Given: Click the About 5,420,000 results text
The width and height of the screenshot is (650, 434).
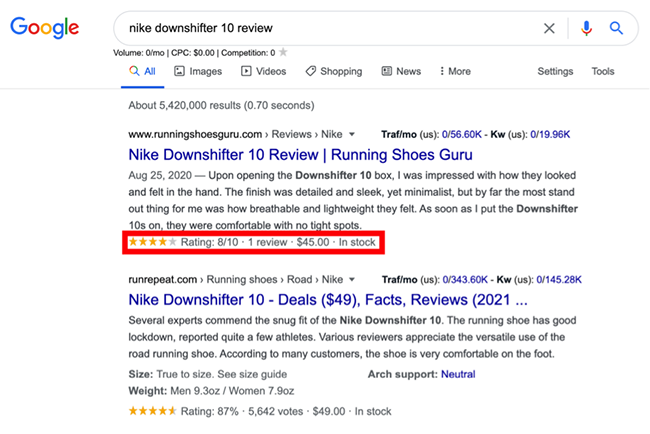Looking at the screenshot, I should [221, 105].
